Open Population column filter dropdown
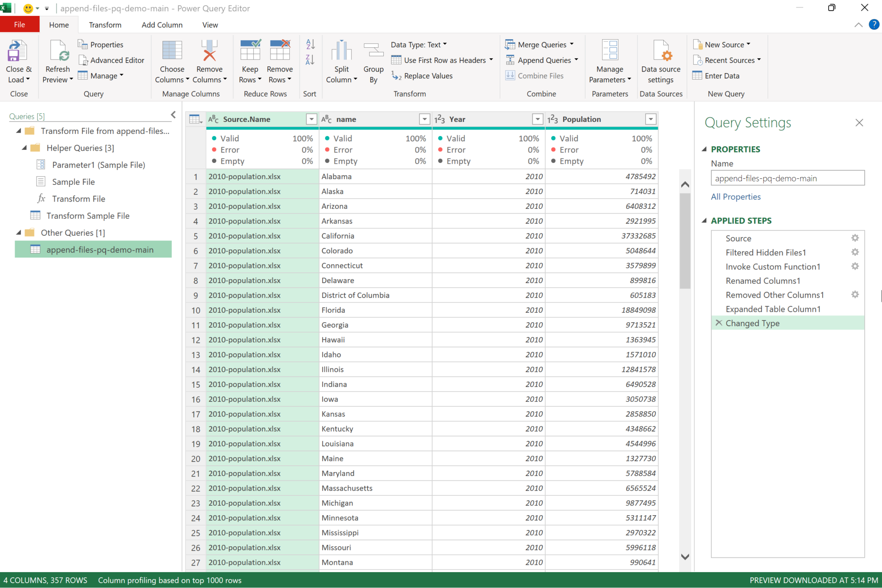882x588 pixels. (651, 119)
